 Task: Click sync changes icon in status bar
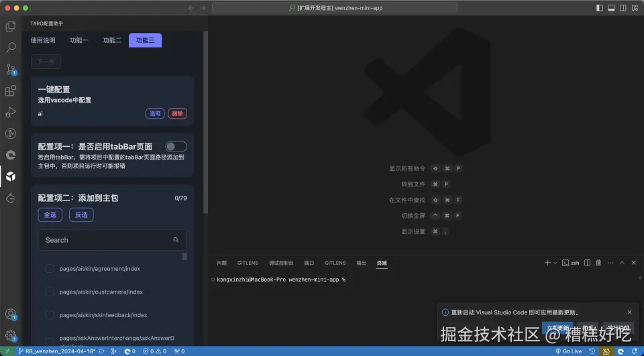(101, 351)
